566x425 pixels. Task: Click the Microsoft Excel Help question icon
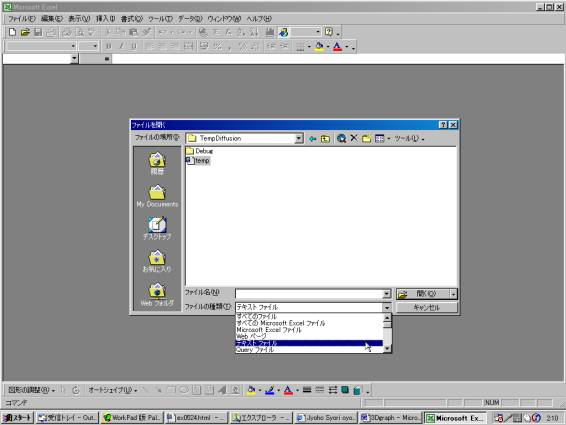click(x=328, y=32)
